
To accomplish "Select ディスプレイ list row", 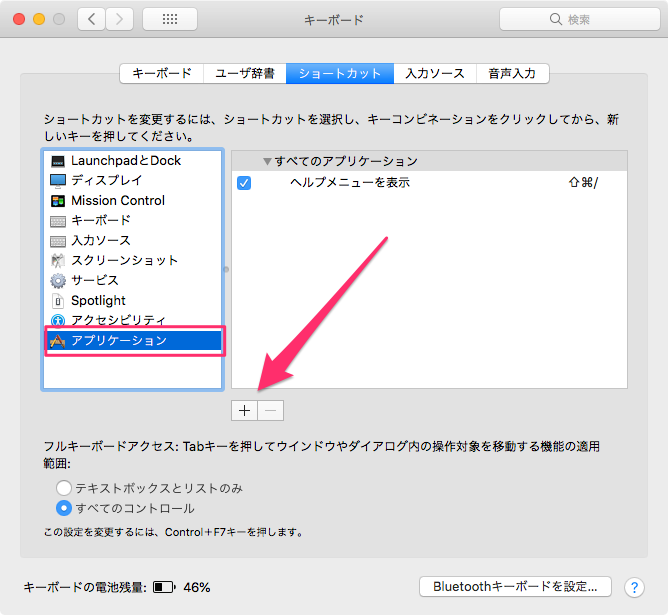I will (133, 181).
